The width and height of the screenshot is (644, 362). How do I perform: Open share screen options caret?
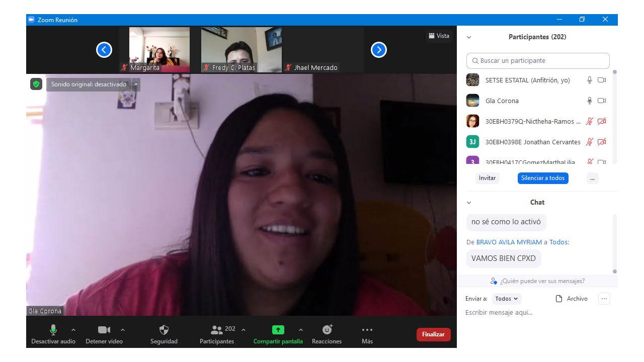[x=301, y=330]
